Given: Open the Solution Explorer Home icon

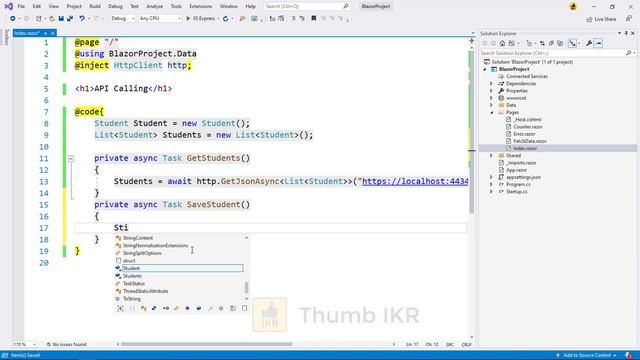Looking at the screenshot, I should point(502,43).
